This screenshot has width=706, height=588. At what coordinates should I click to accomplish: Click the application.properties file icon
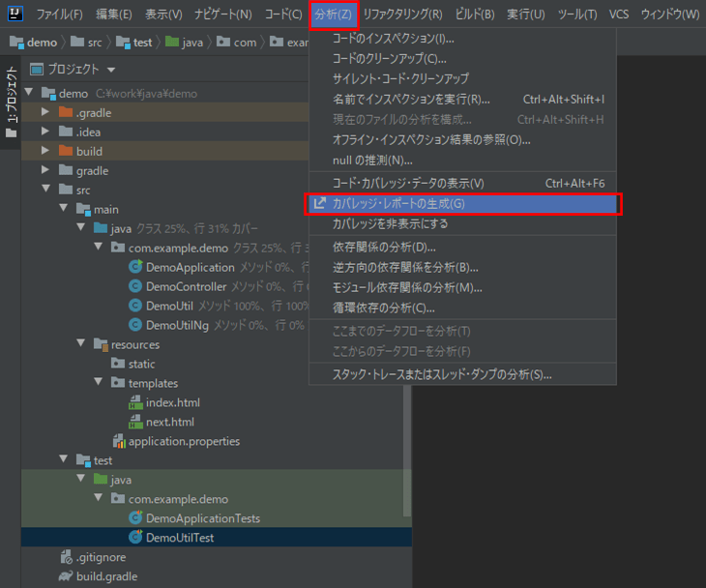pos(119,441)
